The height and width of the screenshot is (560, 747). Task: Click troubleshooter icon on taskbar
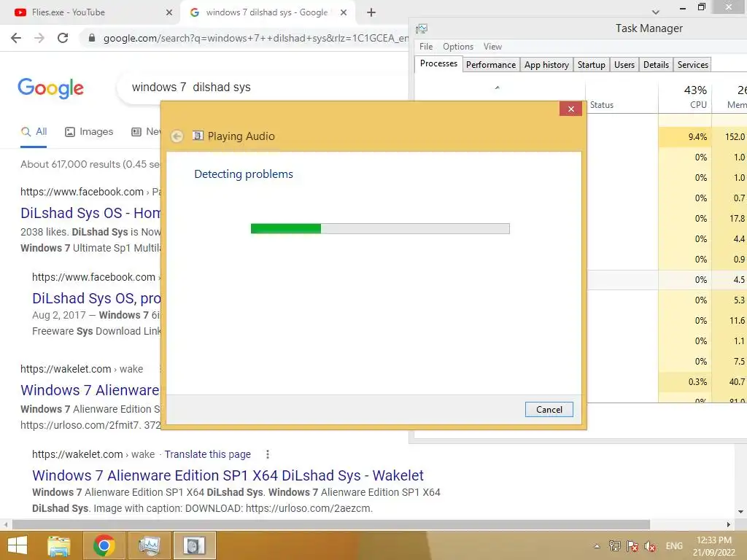coord(194,545)
